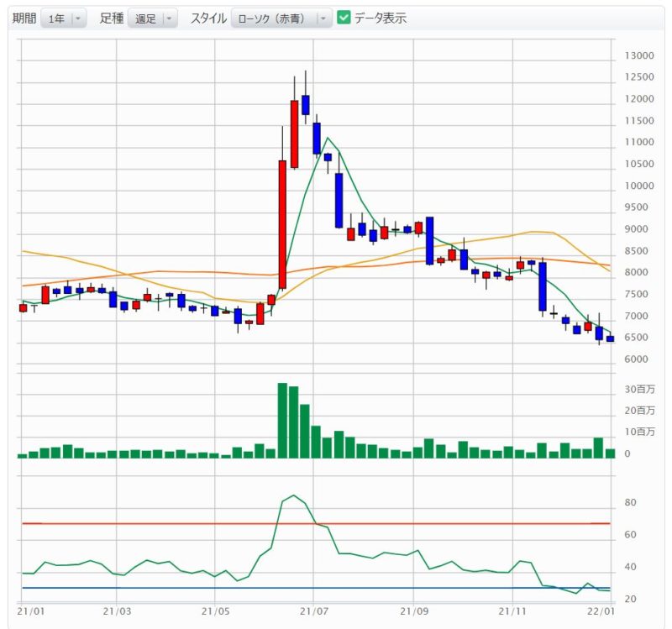Click the 6000 price axis label
This screenshot has width=672, height=629.
point(637,359)
